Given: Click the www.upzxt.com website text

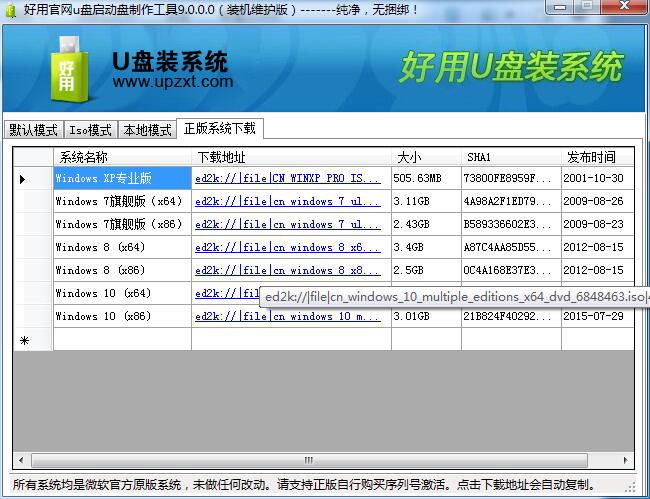Looking at the screenshot, I should [172, 81].
